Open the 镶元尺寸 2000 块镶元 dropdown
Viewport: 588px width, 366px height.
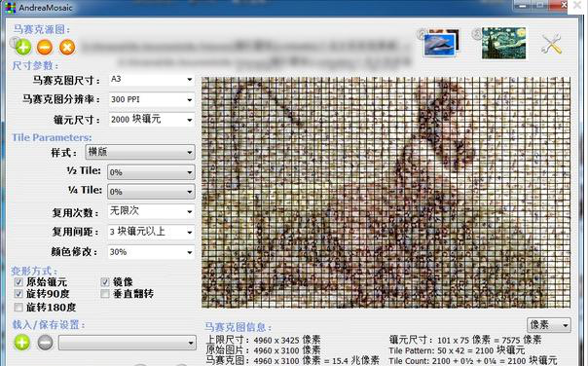(x=152, y=120)
